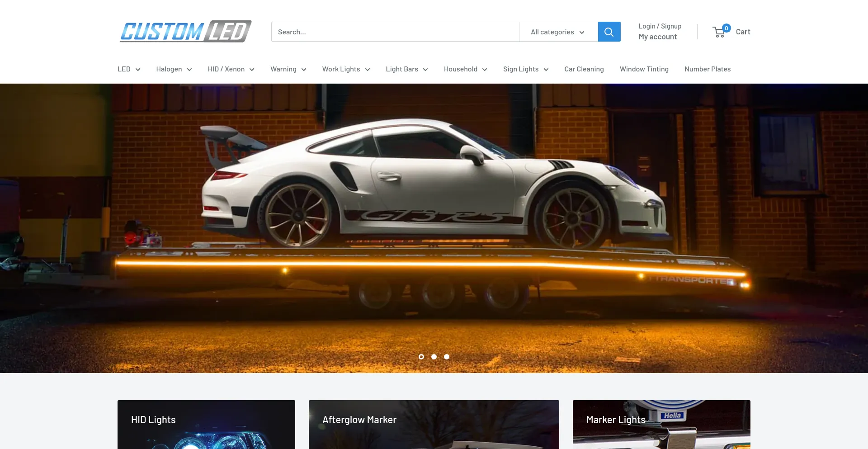Select the third carousel slide indicator

pyautogui.click(x=446, y=357)
